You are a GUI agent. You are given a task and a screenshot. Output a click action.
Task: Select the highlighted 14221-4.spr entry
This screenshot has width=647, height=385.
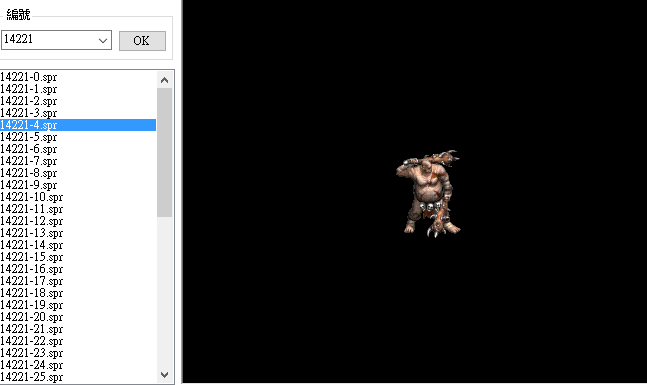coord(78,125)
